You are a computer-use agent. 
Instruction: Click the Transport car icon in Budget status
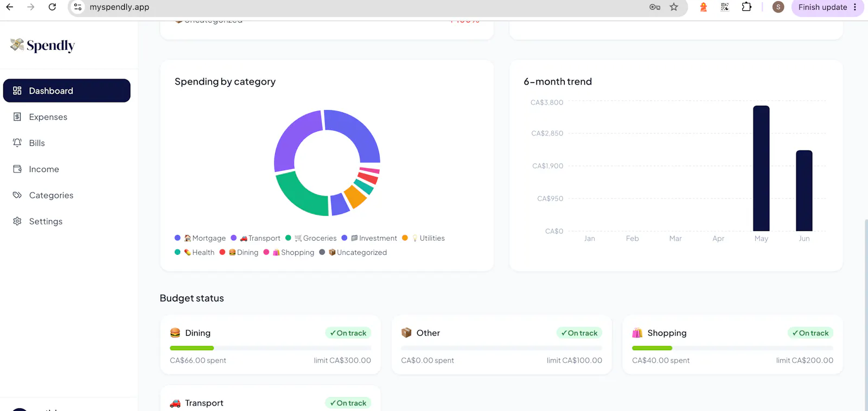tap(175, 403)
